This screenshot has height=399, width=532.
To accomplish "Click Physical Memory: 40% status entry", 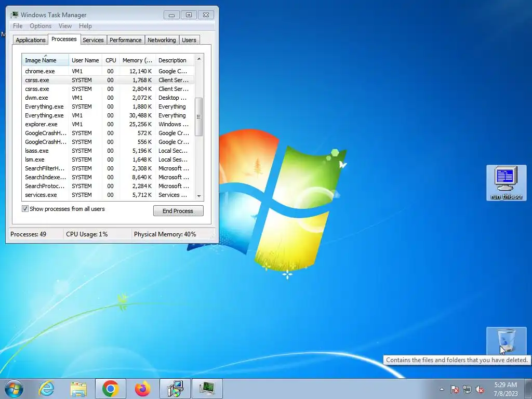I will tap(165, 234).
